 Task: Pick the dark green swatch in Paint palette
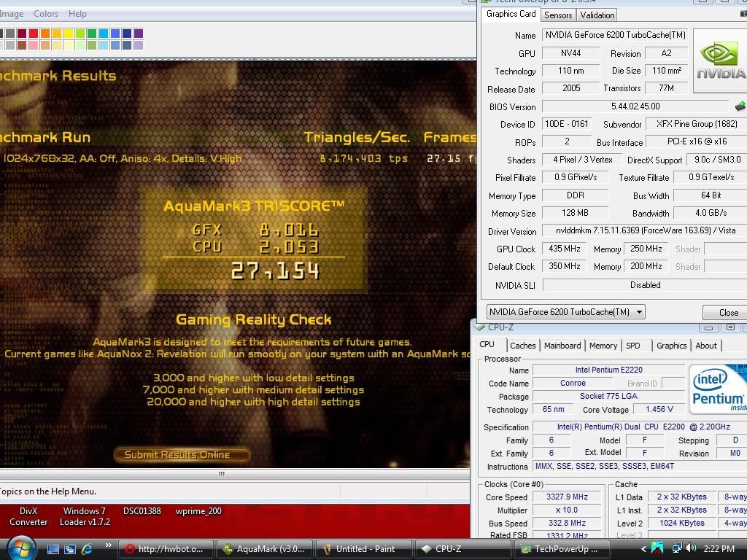coord(92,34)
